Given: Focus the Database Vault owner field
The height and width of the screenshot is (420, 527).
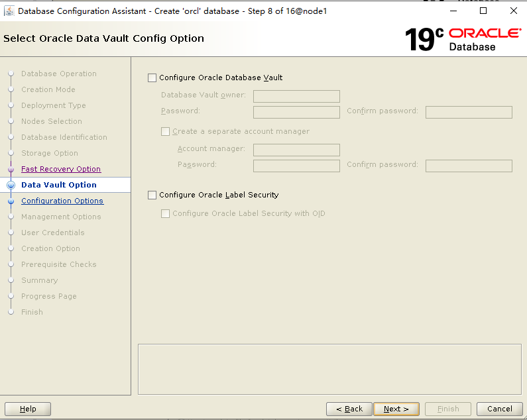Looking at the screenshot, I should (296, 96).
